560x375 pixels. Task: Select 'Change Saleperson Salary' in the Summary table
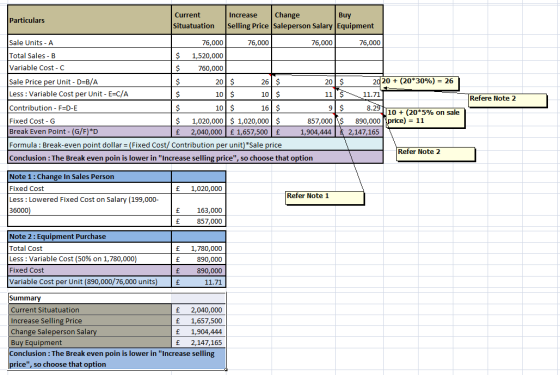90,331
